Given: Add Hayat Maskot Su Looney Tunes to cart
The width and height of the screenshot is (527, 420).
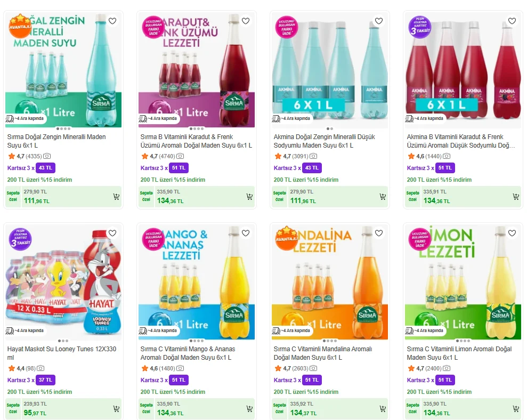Looking at the screenshot, I should (116, 409).
